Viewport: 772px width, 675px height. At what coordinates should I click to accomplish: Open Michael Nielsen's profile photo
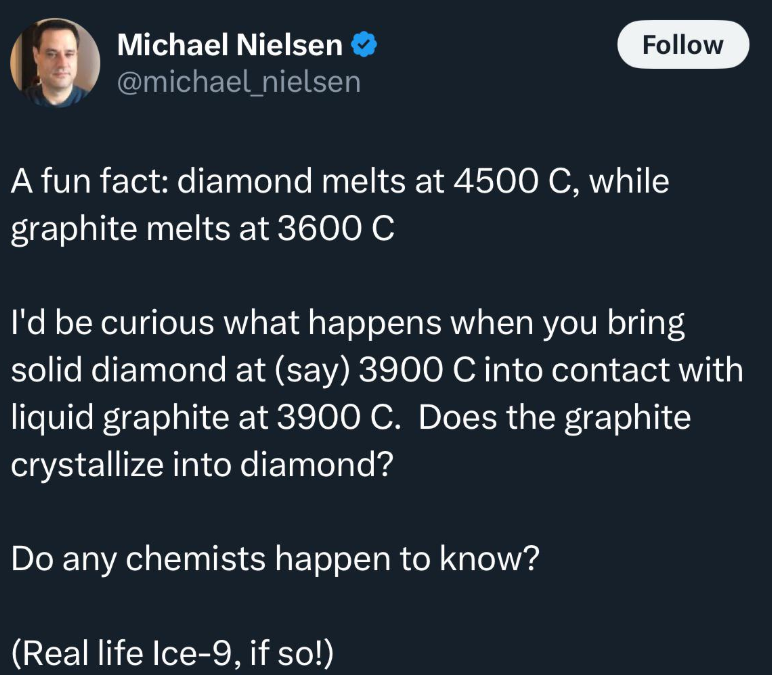tap(55, 62)
